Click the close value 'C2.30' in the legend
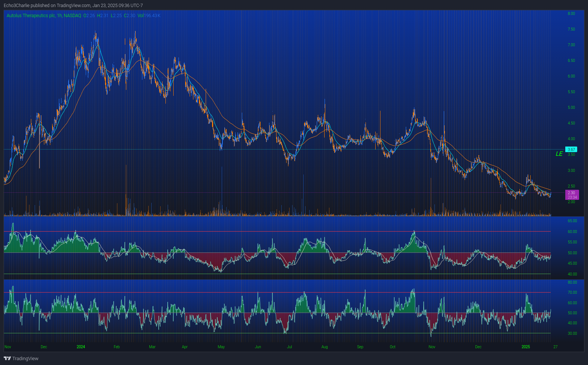The width and height of the screenshot is (588, 365). click(130, 16)
